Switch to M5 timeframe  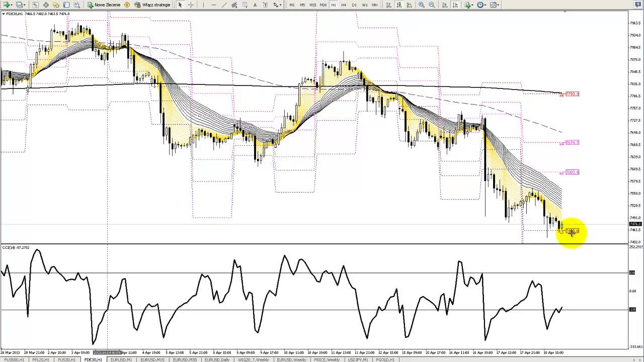(302, 5)
